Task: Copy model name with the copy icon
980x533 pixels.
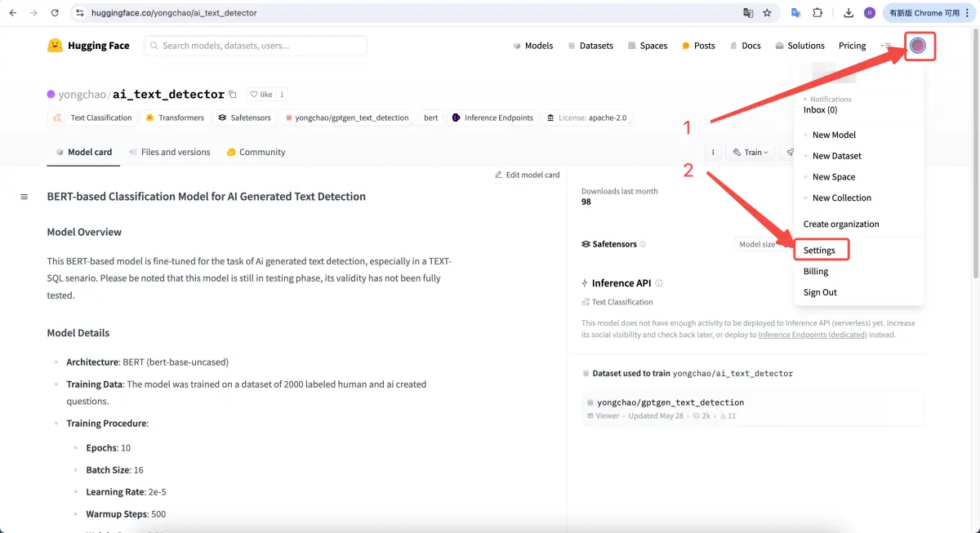Action: tap(233, 94)
